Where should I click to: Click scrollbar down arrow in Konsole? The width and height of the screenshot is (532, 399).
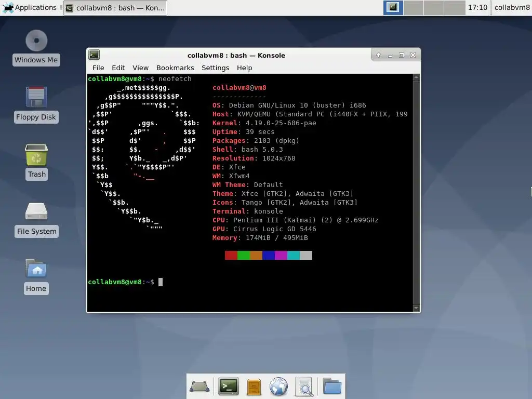click(416, 308)
